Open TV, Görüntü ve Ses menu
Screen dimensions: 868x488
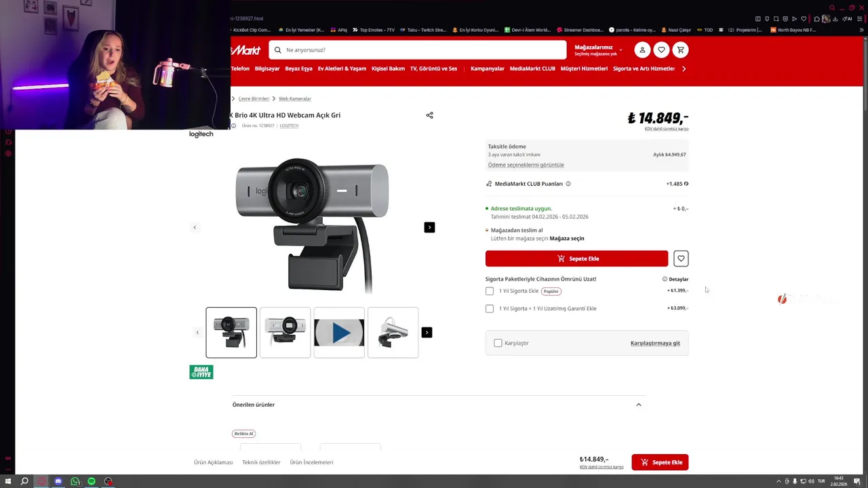point(433,68)
